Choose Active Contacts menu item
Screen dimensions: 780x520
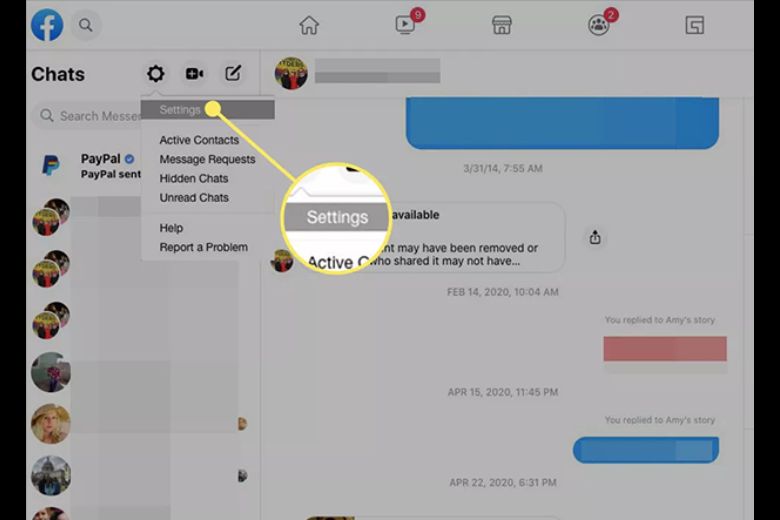(199, 140)
